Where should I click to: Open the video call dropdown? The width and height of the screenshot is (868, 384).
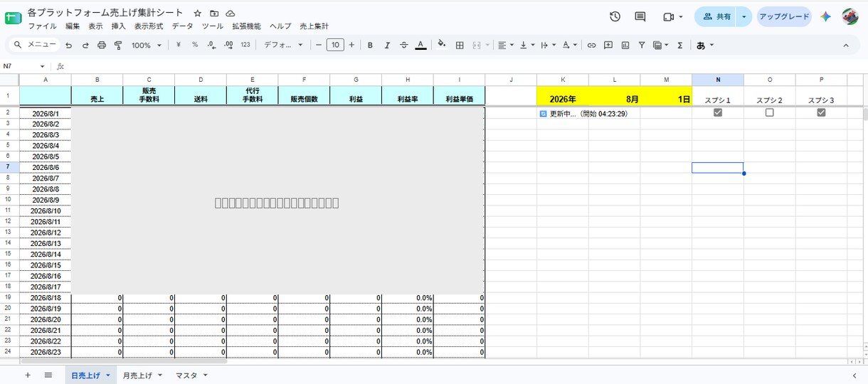(x=681, y=16)
